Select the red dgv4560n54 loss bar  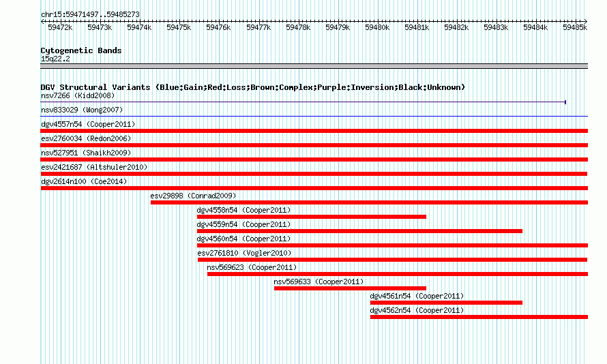[x=392, y=245]
